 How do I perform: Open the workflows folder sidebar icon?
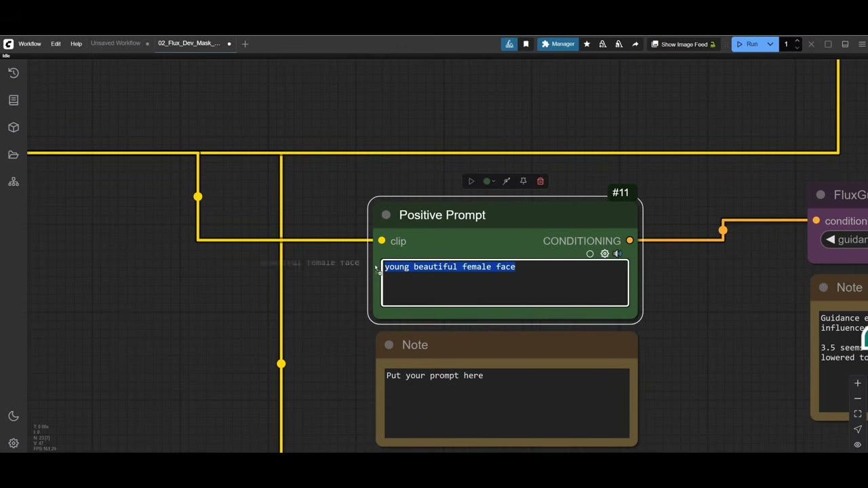14,155
